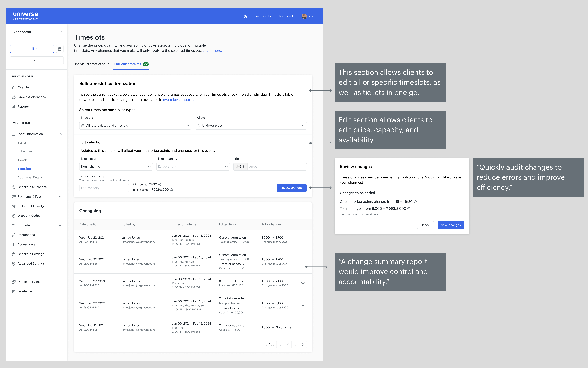
Task: Click info icon next to Price points 15/30
Action: (160, 184)
